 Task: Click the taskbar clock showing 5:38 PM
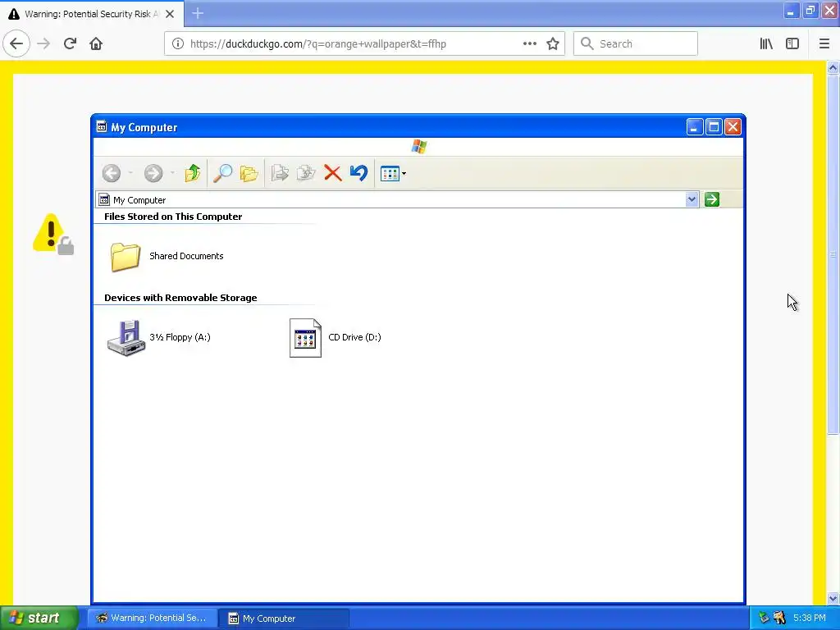click(810, 619)
